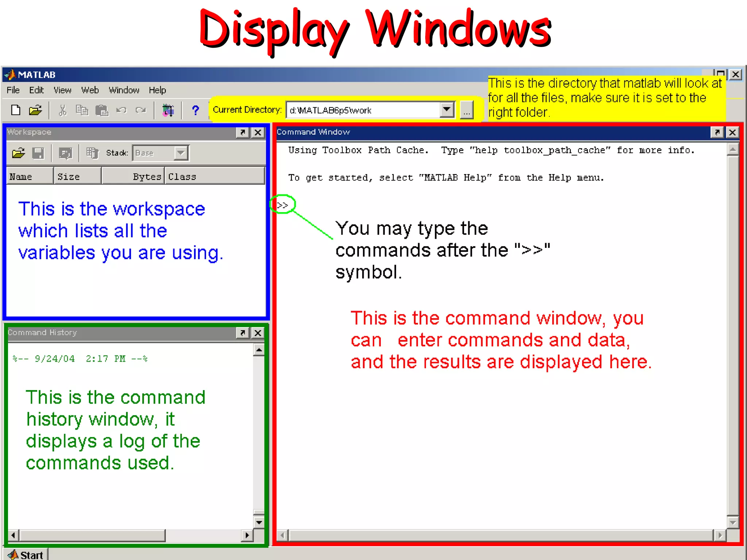The image size is (747, 560).
Task: Click the 'Using Toolbox Path Cache' line
Action: 491,150
